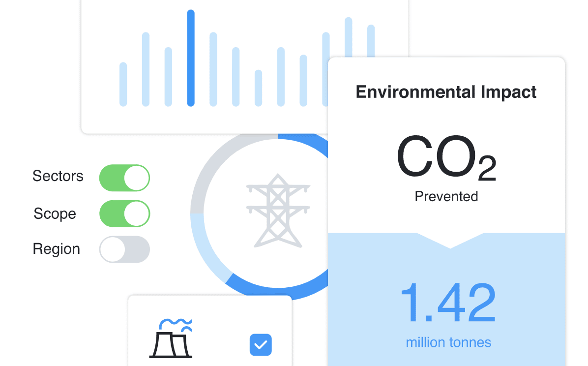Select the highlighted dark blue bar in the chart
This screenshot has width=588, height=366.
[191, 58]
